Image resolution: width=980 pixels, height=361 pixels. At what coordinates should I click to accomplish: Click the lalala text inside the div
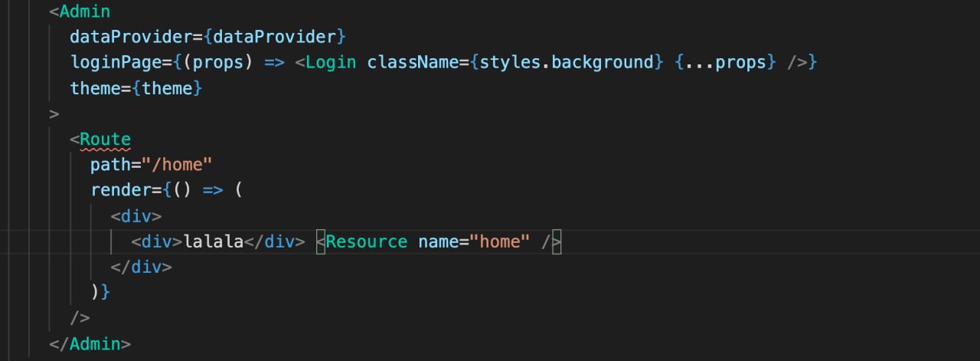click(x=213, y=241)
